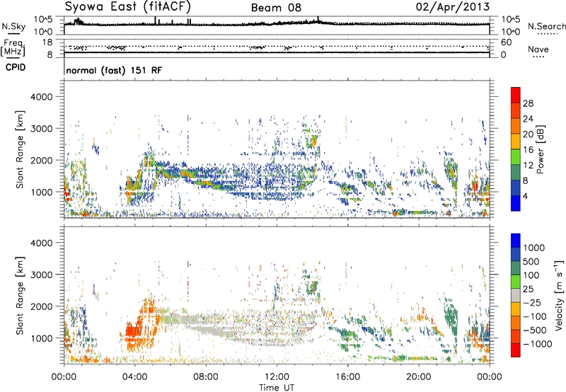Select the '16:00' time axis tick label

(x=347, y=377)
